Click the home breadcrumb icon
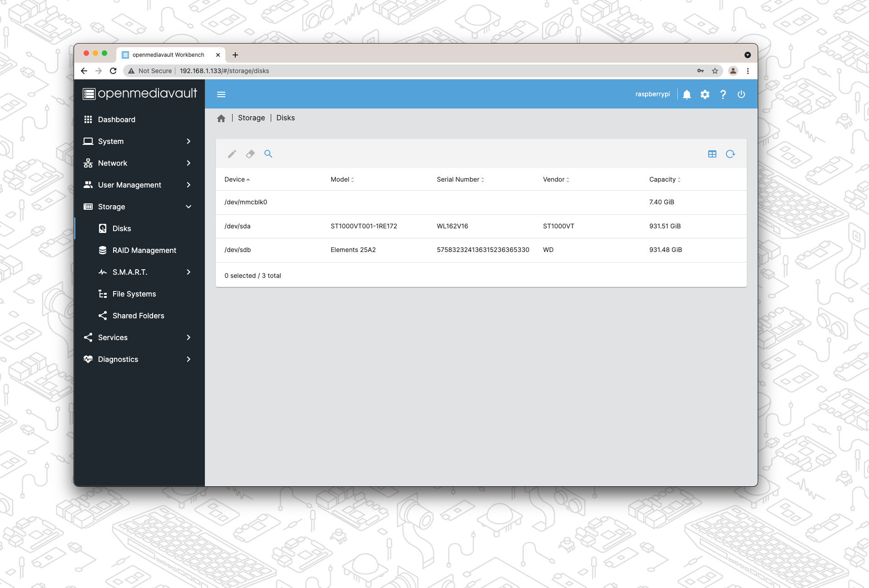 click(221, 119)
